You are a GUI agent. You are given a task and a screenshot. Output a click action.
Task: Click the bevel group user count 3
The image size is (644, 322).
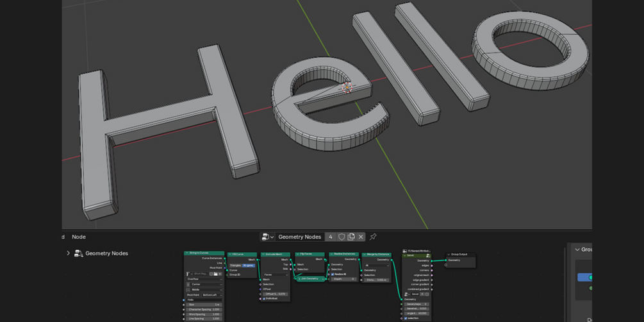(422, 294)
